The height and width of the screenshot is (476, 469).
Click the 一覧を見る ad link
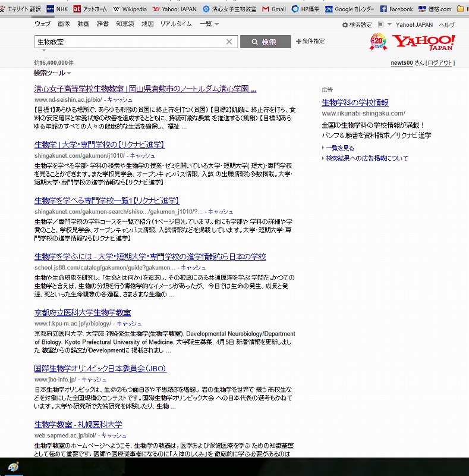pyautogui.click(x=340, y=148)
